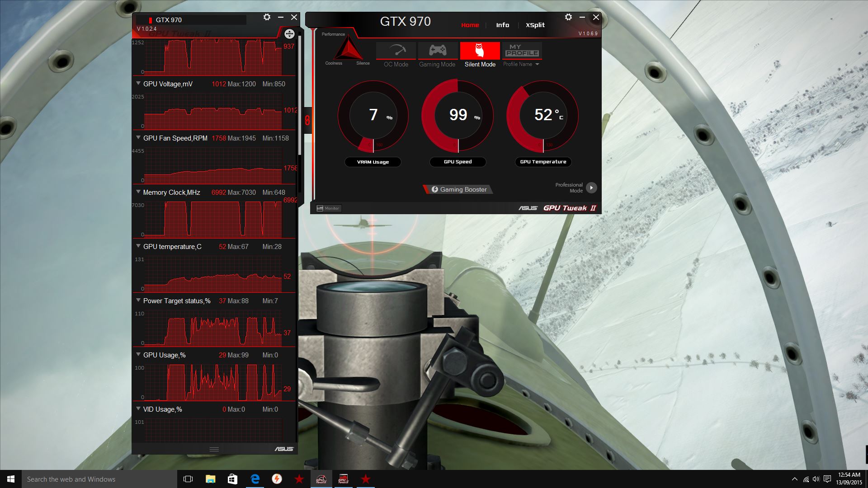Select the OC Mode speedometer icon

click(396, 50)
